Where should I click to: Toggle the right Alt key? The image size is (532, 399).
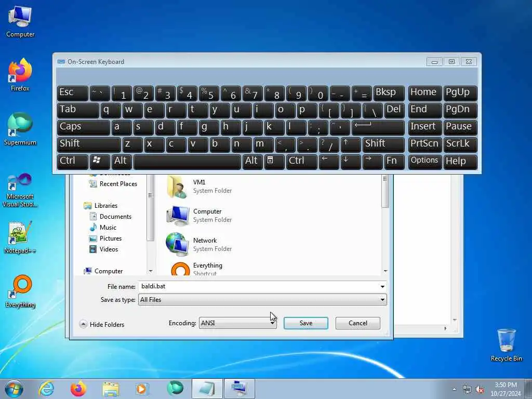coord(252,162)
